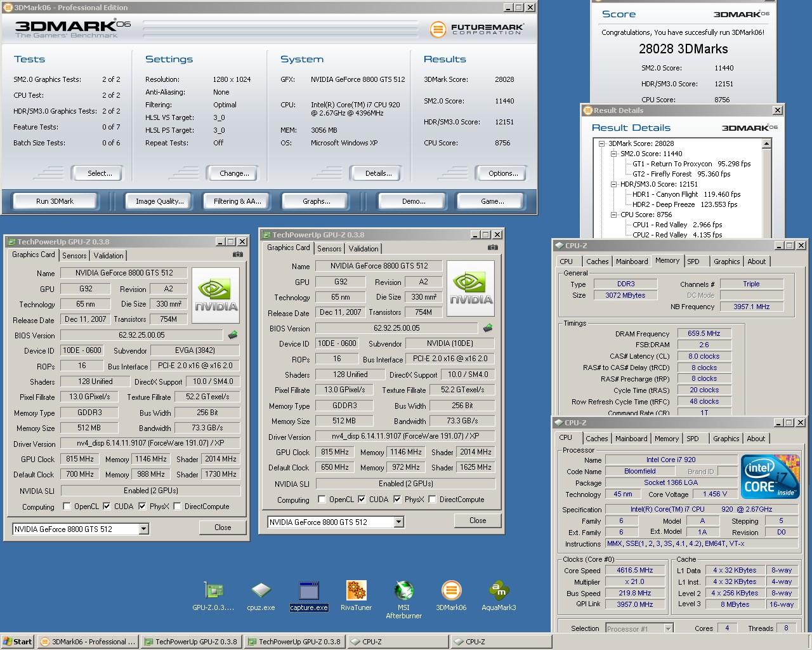
Task: Switch to the first TechPowerUp GPU-Z taskbar button
Action: coord(191,642)
